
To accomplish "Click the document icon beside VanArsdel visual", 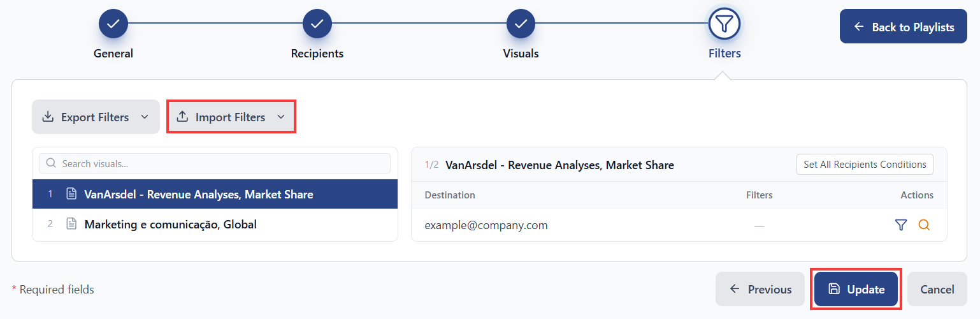I will tap(71, 194).
